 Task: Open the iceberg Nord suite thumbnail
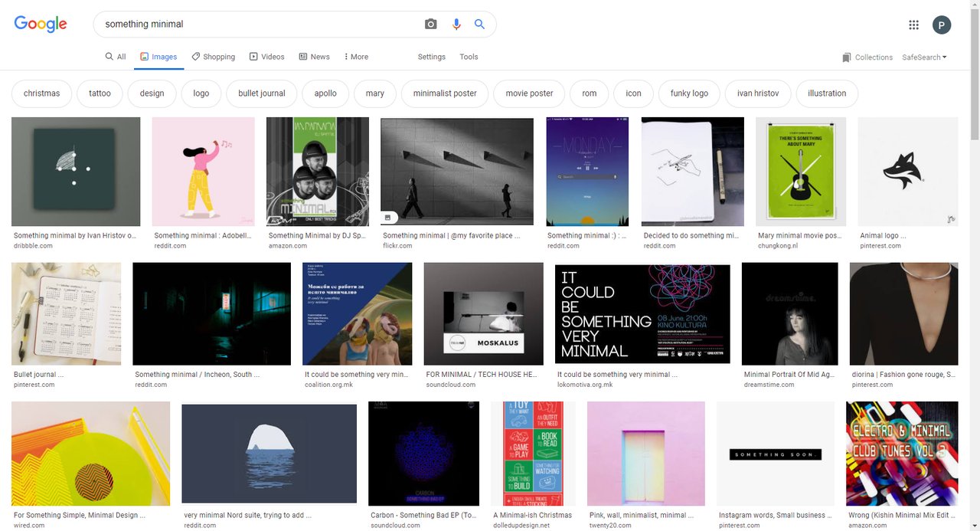click(x=269, y=454)
